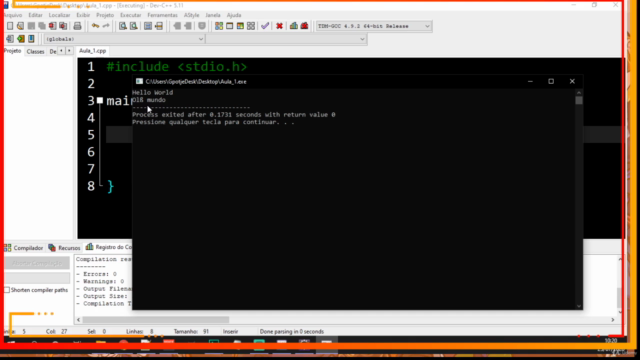Image resolution: width=640 pixels, height=360 pixels.
Task: Open the Arquivo menu
Action: tap(13, 15)
